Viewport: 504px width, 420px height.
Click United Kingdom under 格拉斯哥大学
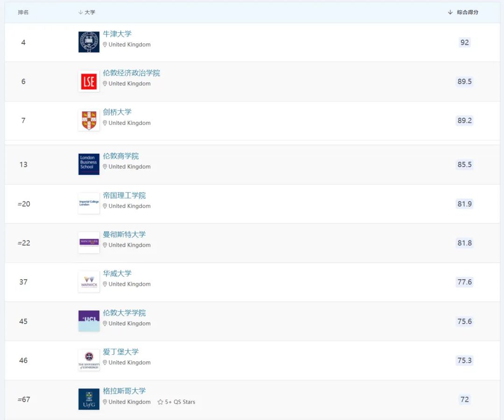click(130, 402)
